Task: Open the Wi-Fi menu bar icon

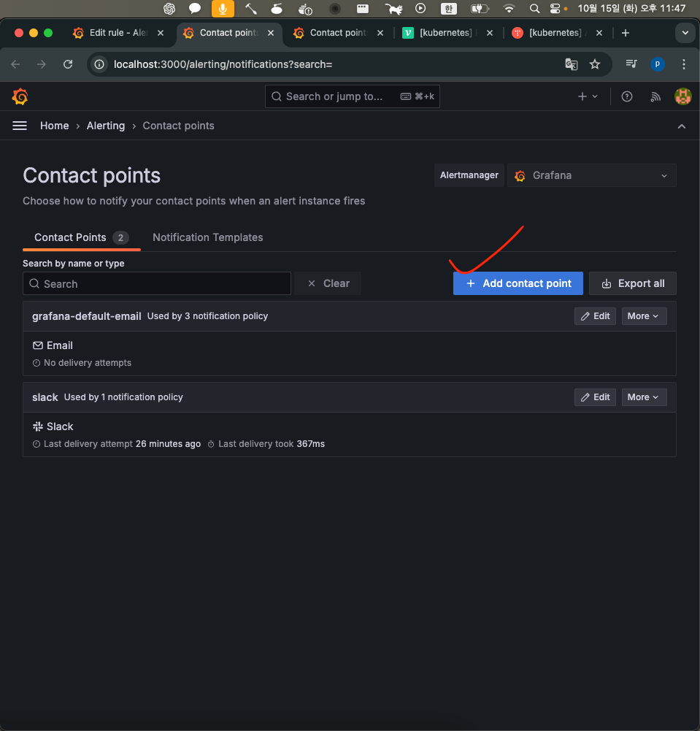Action: pos(509,8)
